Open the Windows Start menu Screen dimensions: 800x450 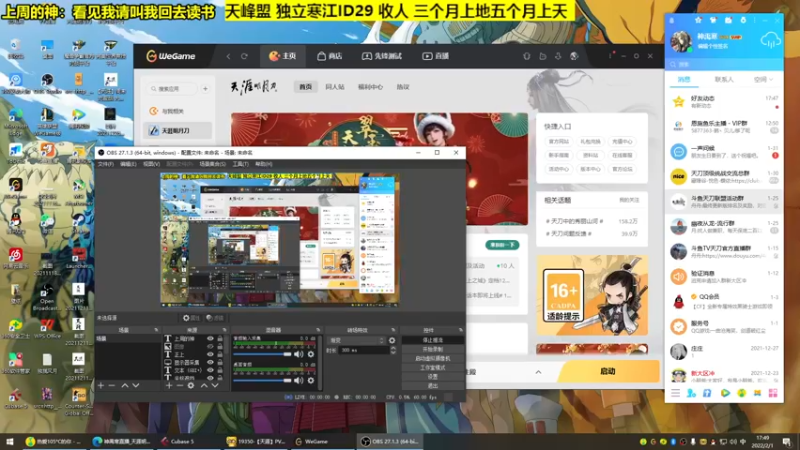(9, 441)
